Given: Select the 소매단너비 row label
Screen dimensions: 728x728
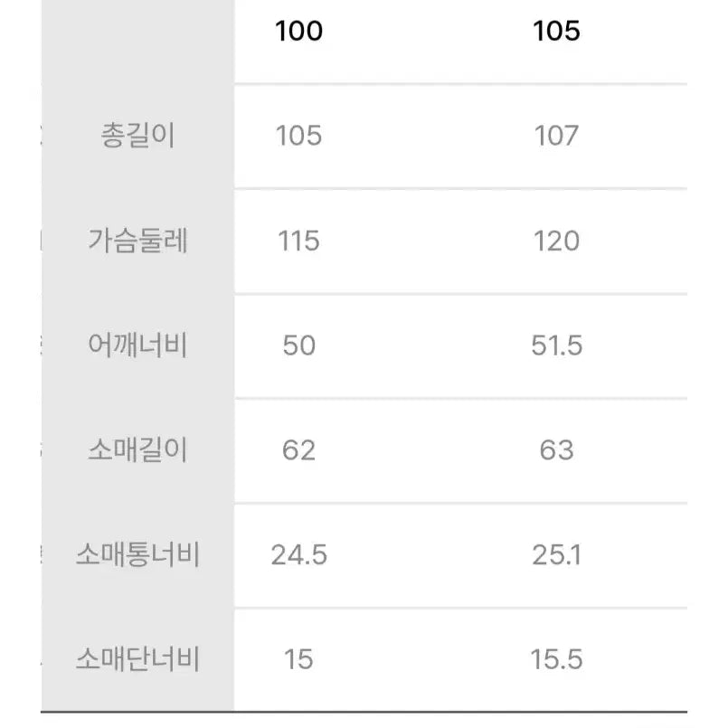Looking at the screenshot, I should pos(138,659).
